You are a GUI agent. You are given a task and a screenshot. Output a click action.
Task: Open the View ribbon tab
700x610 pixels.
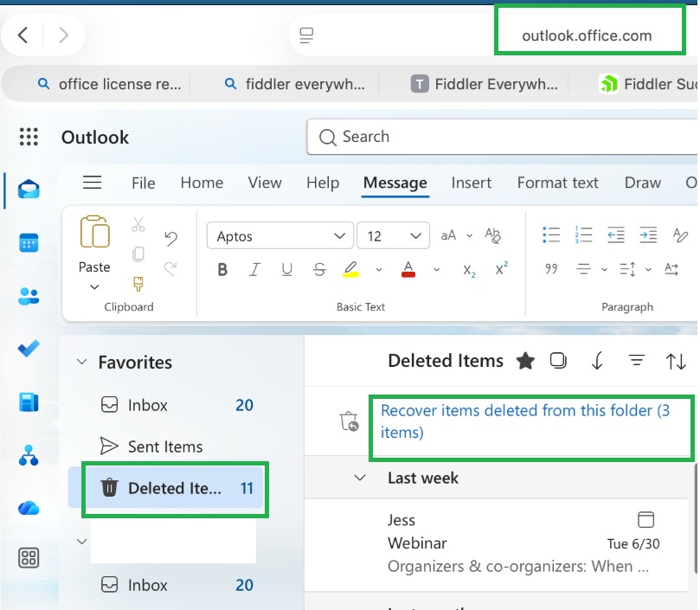tap(265, 183)
